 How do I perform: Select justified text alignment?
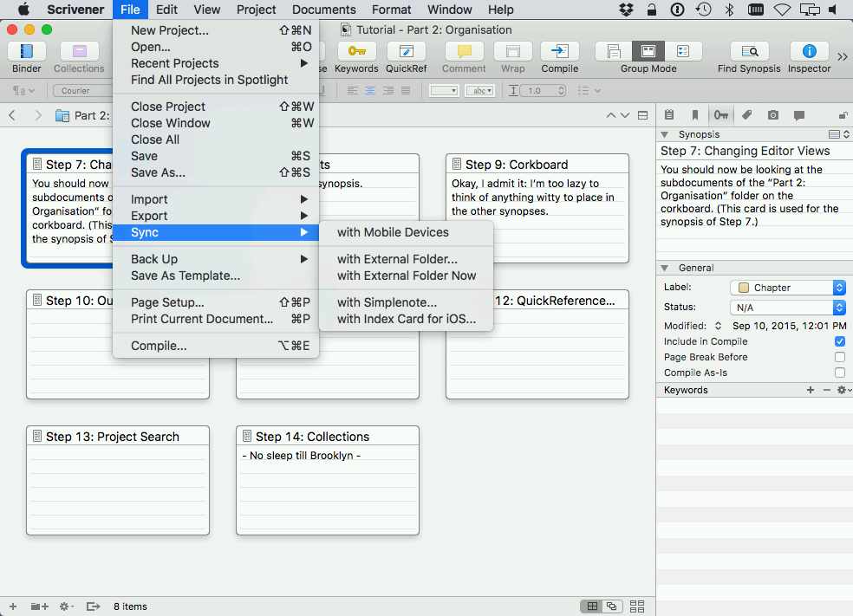point(406,91)
